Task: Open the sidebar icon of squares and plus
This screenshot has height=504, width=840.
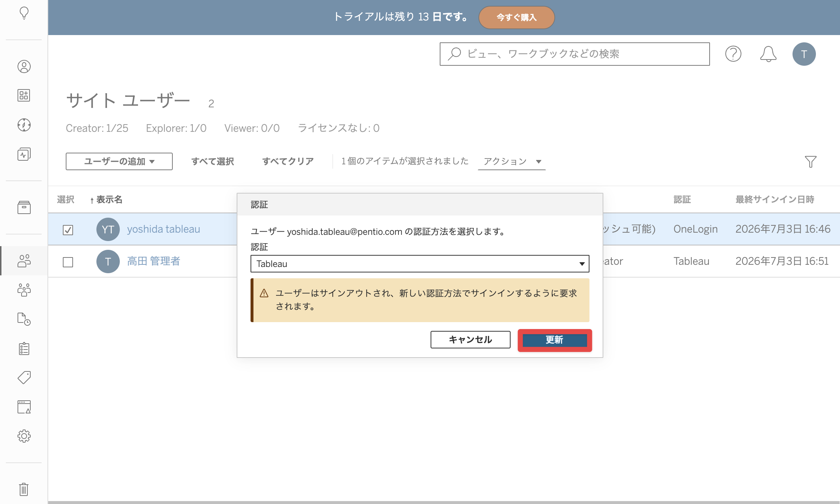Action: [24, 95]
